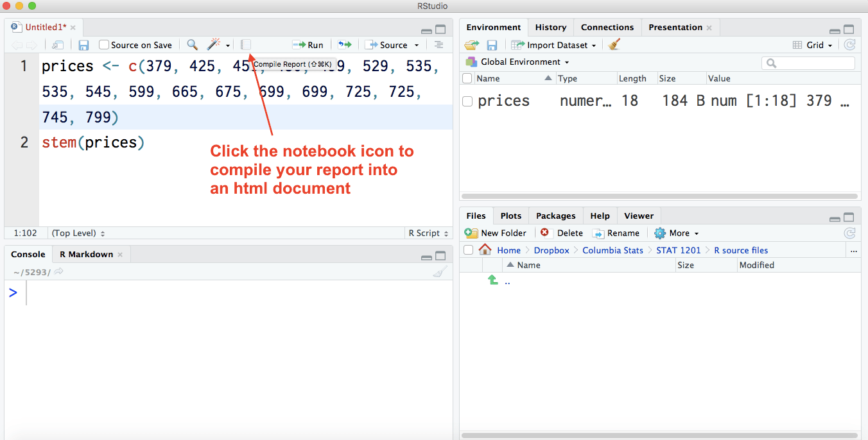Image resolution: width=868 pixels, height=440 pixels.
Task: Click the Rename button in Files pane
Action: coord(616,233)
